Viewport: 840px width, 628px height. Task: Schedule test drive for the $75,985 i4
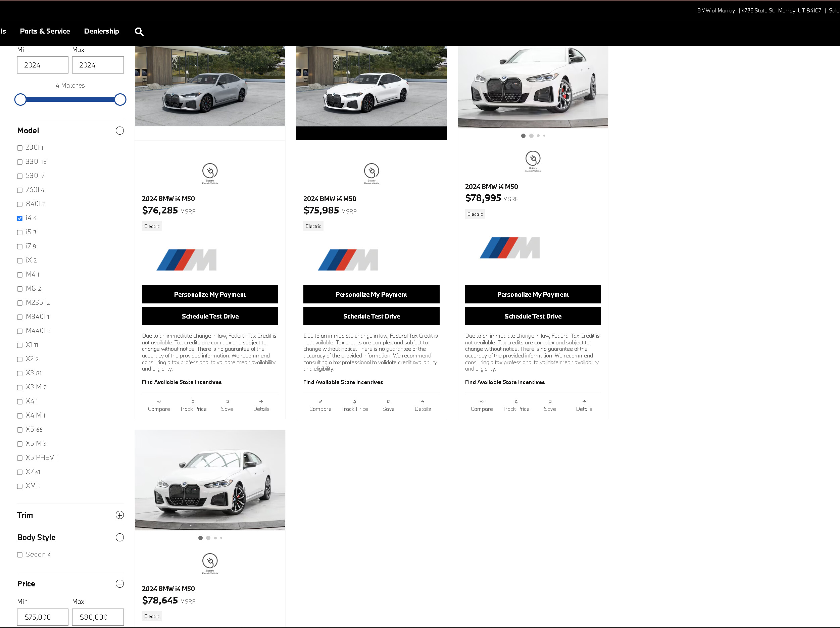(x=372, y=316)
